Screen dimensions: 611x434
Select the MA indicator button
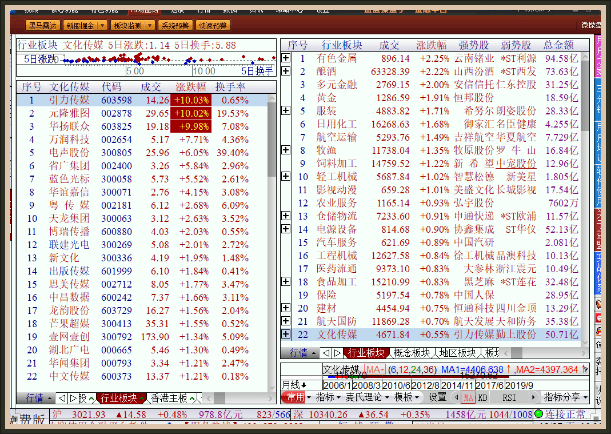click(468, 397)
